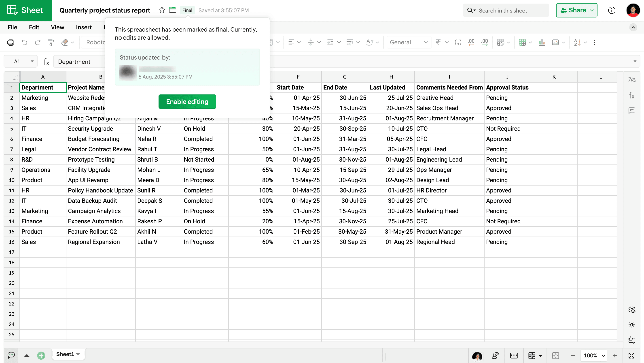Click the move to folder icon
Screen dimensions: 644x363
172,10
